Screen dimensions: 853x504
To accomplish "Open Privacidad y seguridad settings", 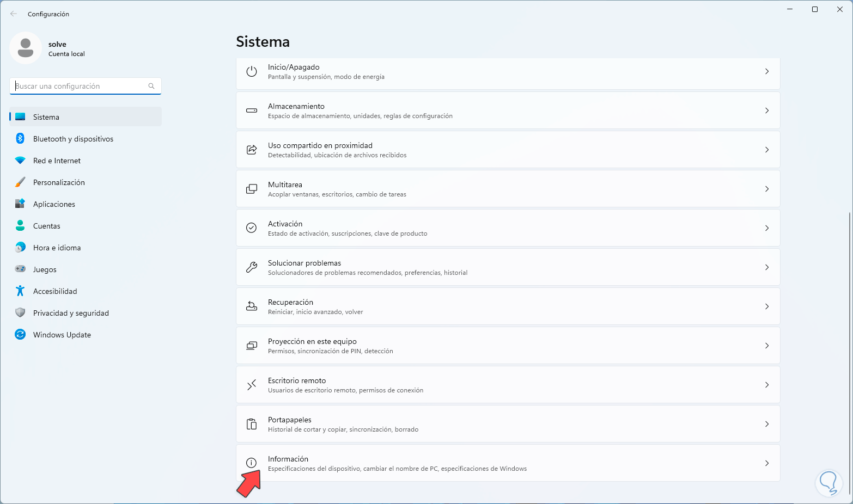I will point(86,313).
